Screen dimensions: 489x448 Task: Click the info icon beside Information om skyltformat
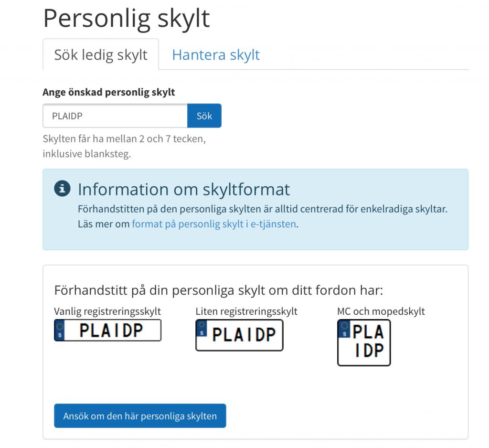(62, 189)
